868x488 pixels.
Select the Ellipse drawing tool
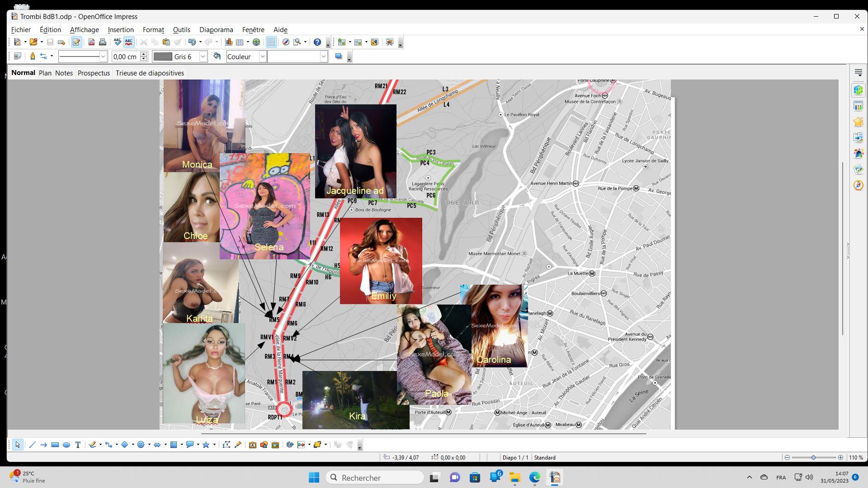point(66,445)
